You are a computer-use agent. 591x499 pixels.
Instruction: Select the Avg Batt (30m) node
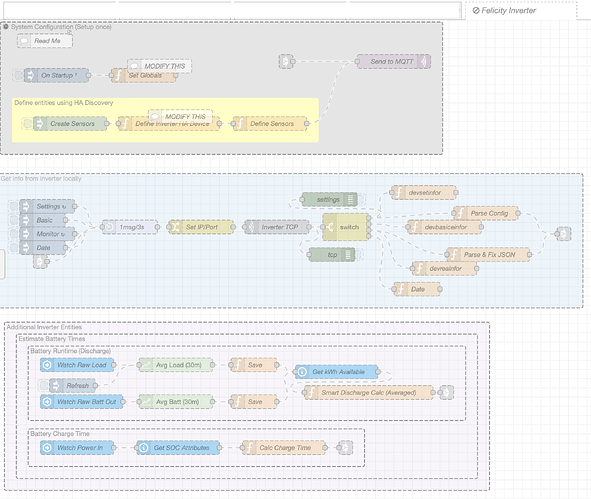(x=176, y=402)
